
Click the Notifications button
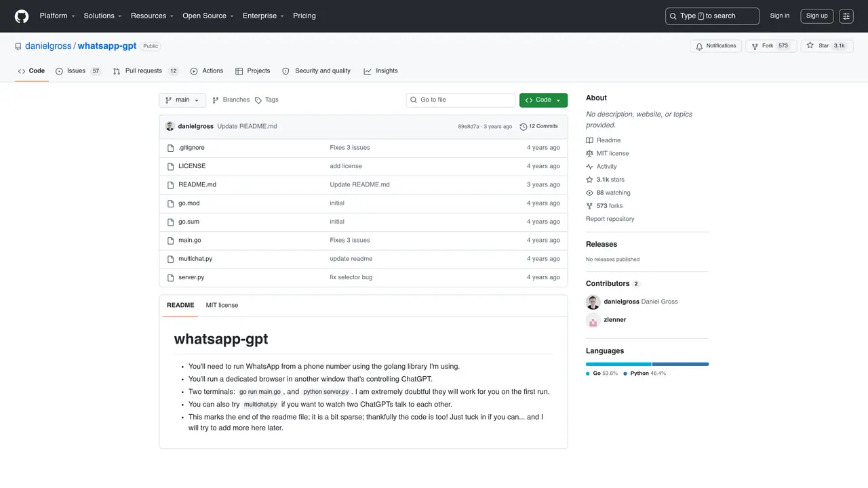pyautogui.click(x=716, y=46)
